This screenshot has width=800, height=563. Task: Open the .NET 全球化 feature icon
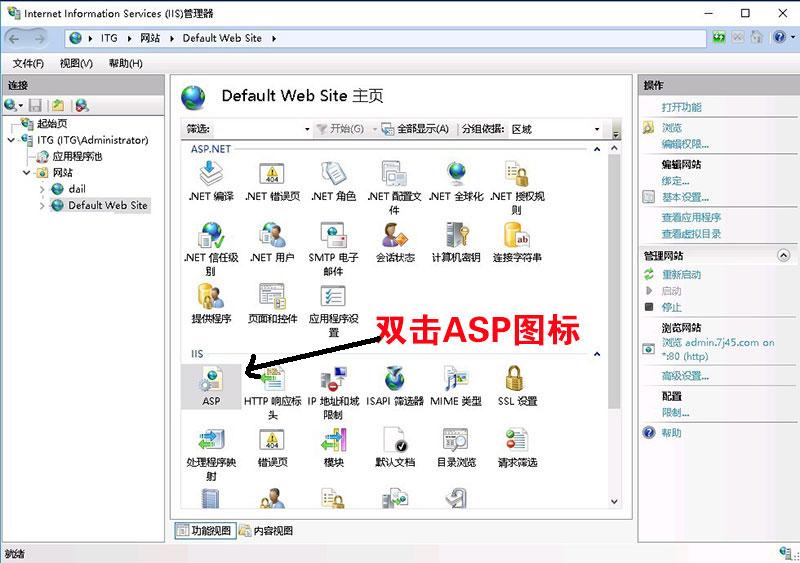click(456, 174)
